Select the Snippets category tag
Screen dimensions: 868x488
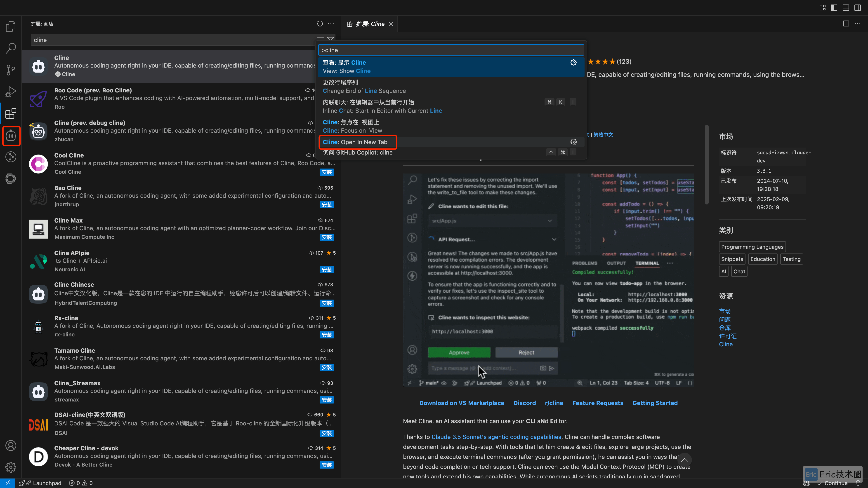click(x=732, y=259)
